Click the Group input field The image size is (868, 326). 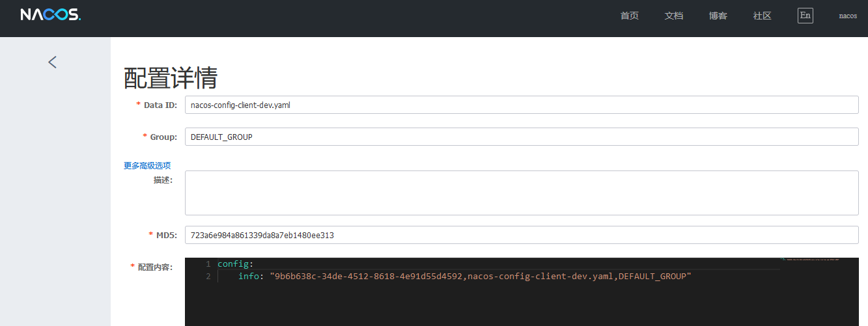pyautogui.click(x=522, y=137)
